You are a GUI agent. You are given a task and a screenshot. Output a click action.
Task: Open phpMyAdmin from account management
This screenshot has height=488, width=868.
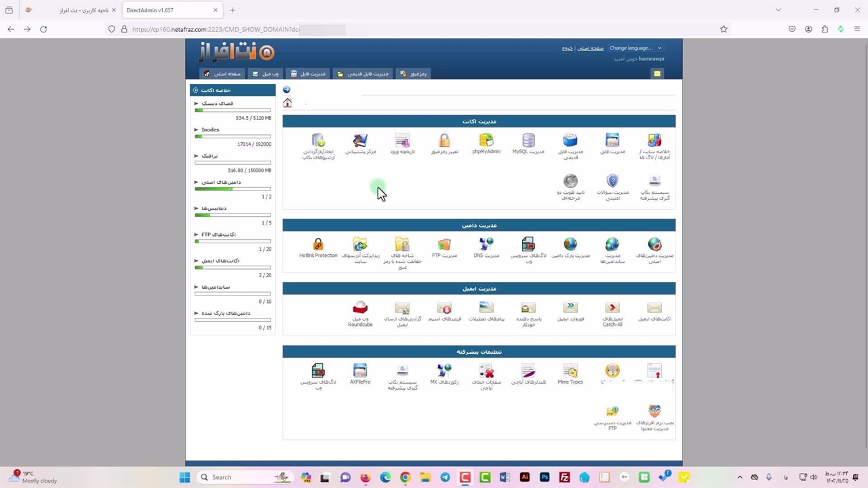click(486, 141)
